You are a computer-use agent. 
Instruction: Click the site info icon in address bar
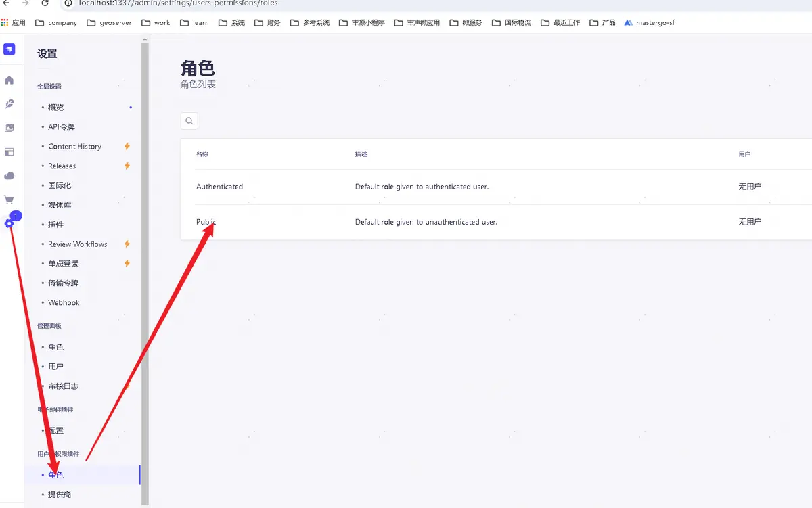pyautogui.click(x=68, y=3)
